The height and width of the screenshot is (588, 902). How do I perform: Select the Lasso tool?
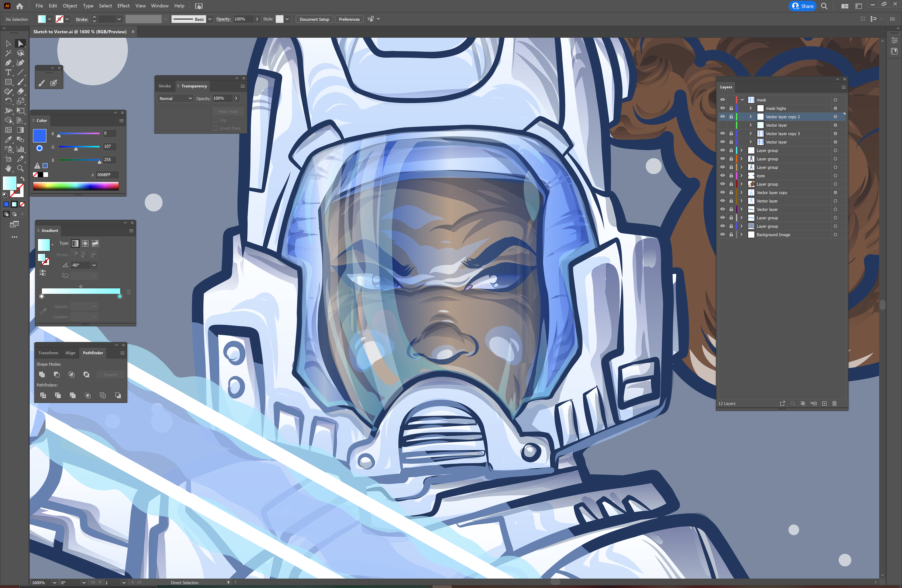pos(20,54)
